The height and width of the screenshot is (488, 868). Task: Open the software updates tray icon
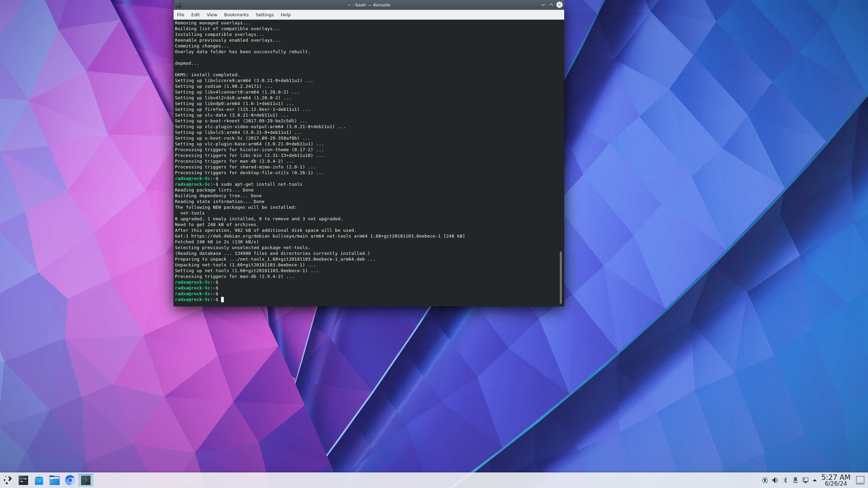pos(765,480)
